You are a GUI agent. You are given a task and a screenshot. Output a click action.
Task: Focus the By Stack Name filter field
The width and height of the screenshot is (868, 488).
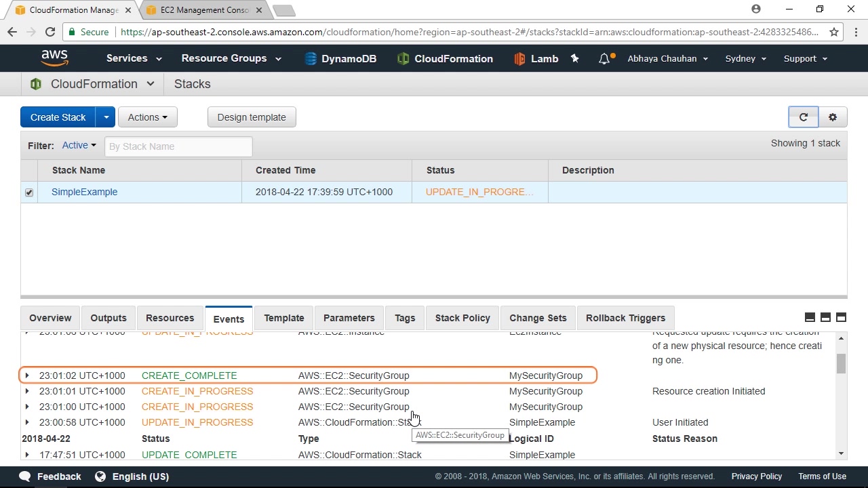178,146
